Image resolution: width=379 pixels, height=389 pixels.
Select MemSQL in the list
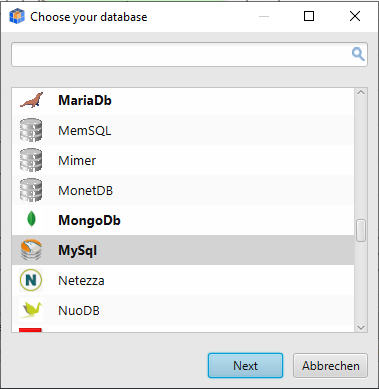(x=183, y=130)
